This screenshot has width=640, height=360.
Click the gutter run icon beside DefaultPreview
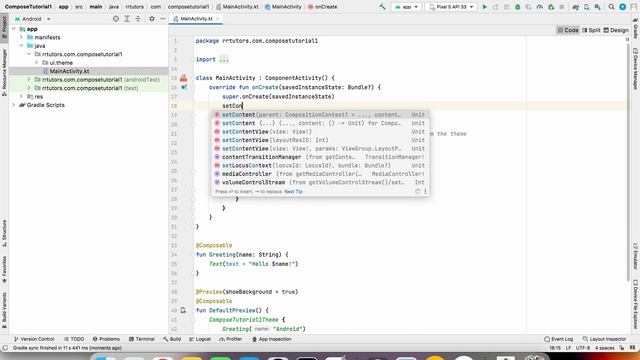(183, 310)
